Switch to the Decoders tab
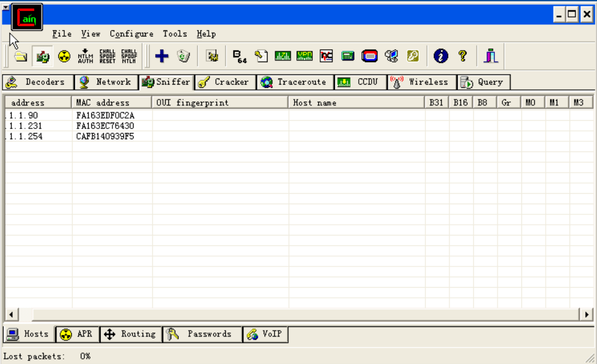597x364 pixels. [x=38, y=82]
